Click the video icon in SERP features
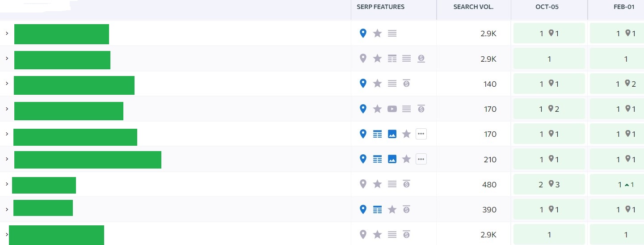 [x=392, y=109]
